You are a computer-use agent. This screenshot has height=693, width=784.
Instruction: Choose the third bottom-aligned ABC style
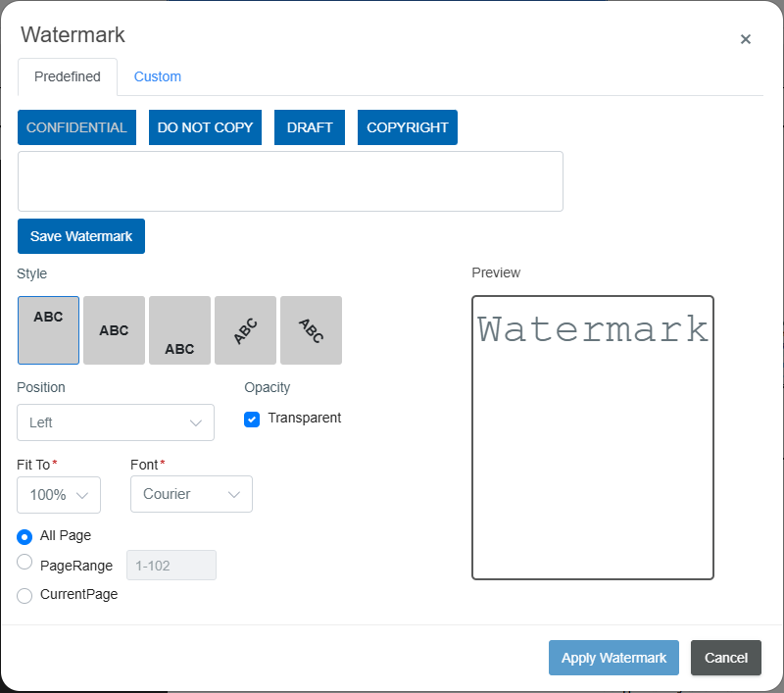point(179,330)
